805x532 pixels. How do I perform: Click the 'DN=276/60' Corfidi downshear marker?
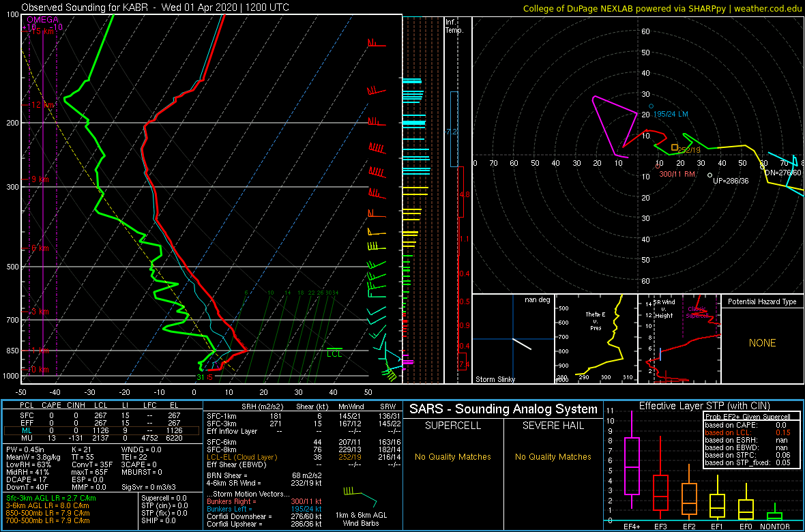coord(782,173)
